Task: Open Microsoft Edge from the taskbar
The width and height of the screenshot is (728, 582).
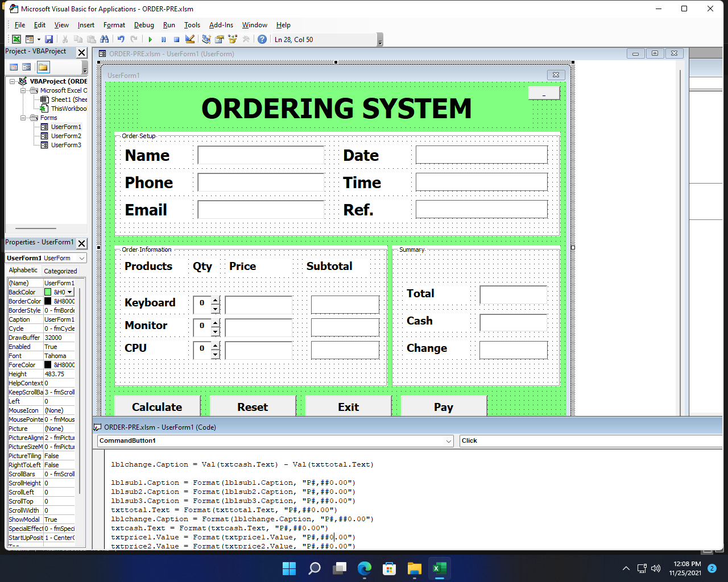Action: click(364, 568)
